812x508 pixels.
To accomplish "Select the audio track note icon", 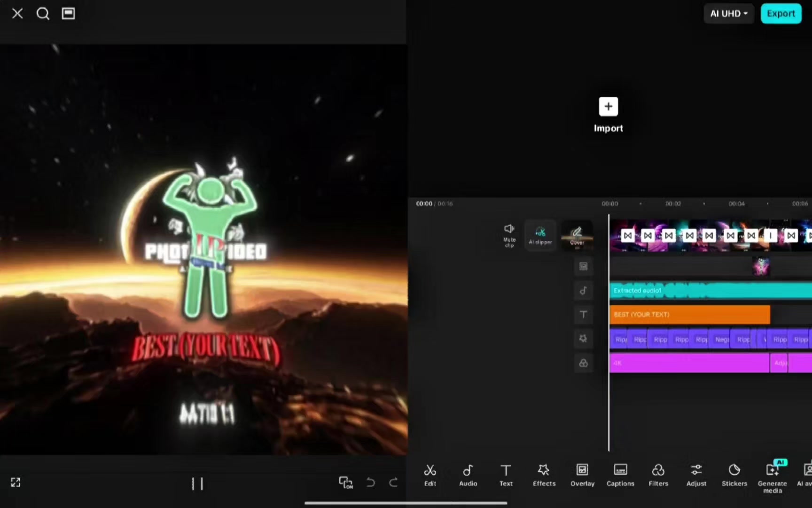I will coord(583,291).
